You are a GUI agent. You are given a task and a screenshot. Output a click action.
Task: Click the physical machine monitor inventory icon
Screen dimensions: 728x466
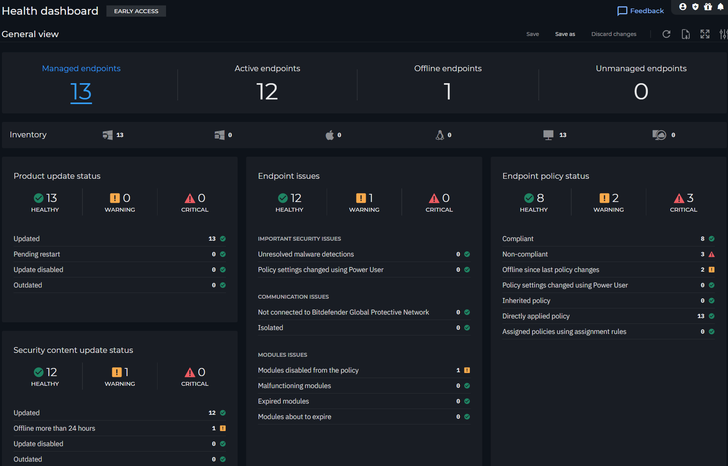click(548, 135)
